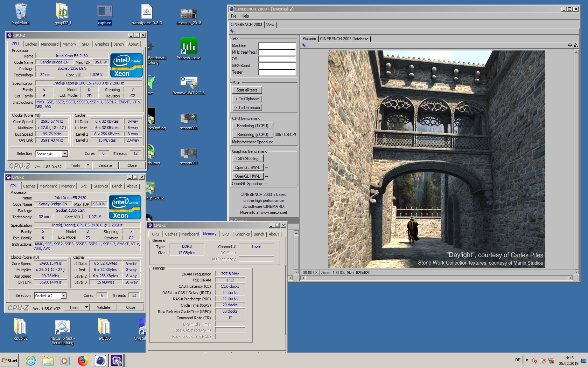Switch to the View tab in CINEBENCH
Image resolution: width=588 pixels, height=368 pixels.
(x=270, y=25)
